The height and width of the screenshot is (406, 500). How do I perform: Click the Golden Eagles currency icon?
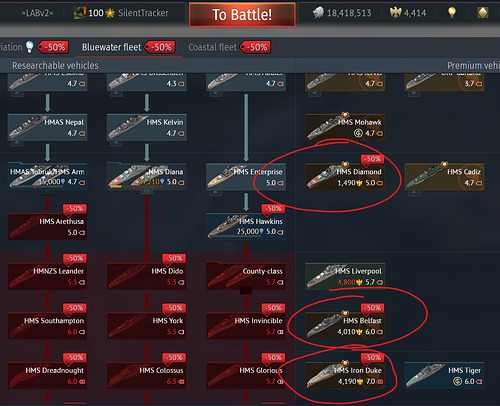[x=395, y=13]
